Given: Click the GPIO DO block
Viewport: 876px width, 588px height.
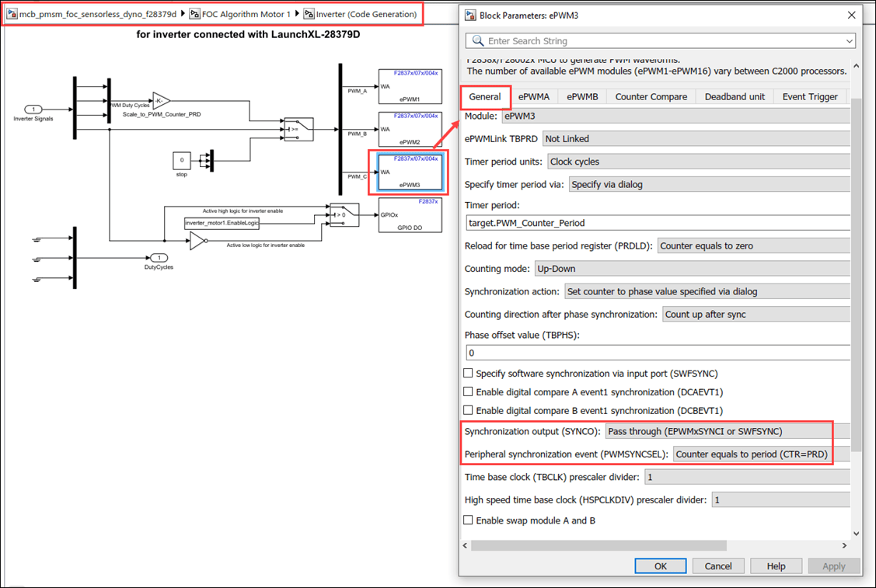Looking at the screenshot, I should click(410, 215).
